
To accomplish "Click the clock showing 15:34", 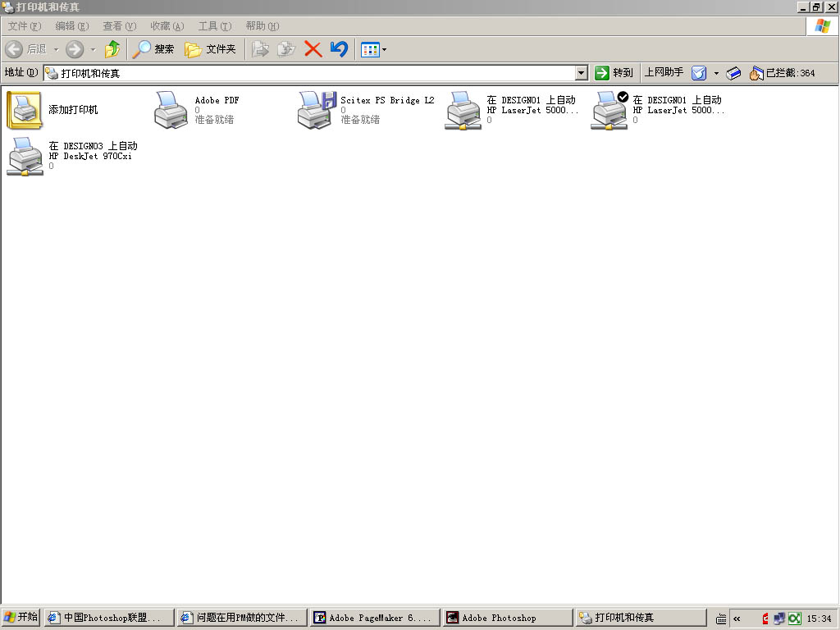I will coord(819,619).
